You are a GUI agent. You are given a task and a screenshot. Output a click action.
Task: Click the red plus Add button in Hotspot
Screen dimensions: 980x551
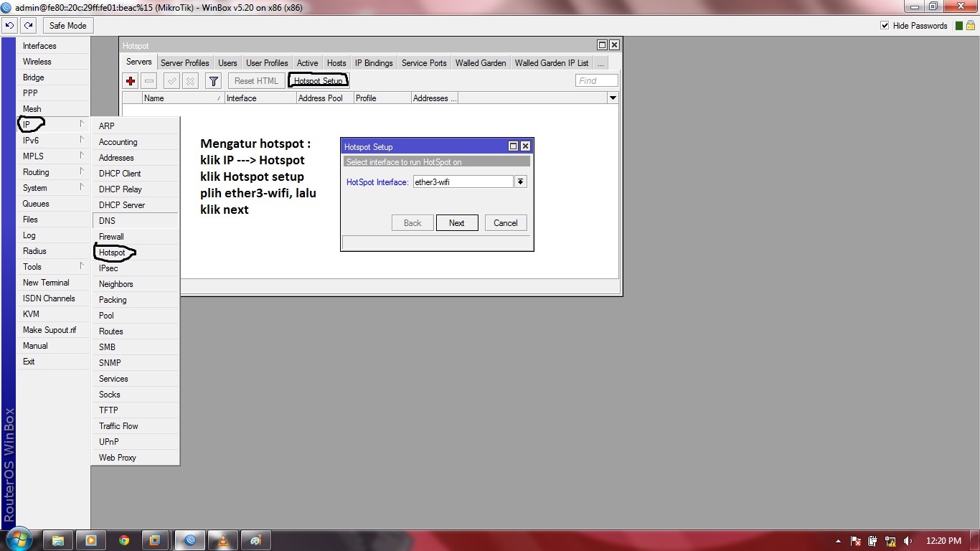click(x=130, y=81)
